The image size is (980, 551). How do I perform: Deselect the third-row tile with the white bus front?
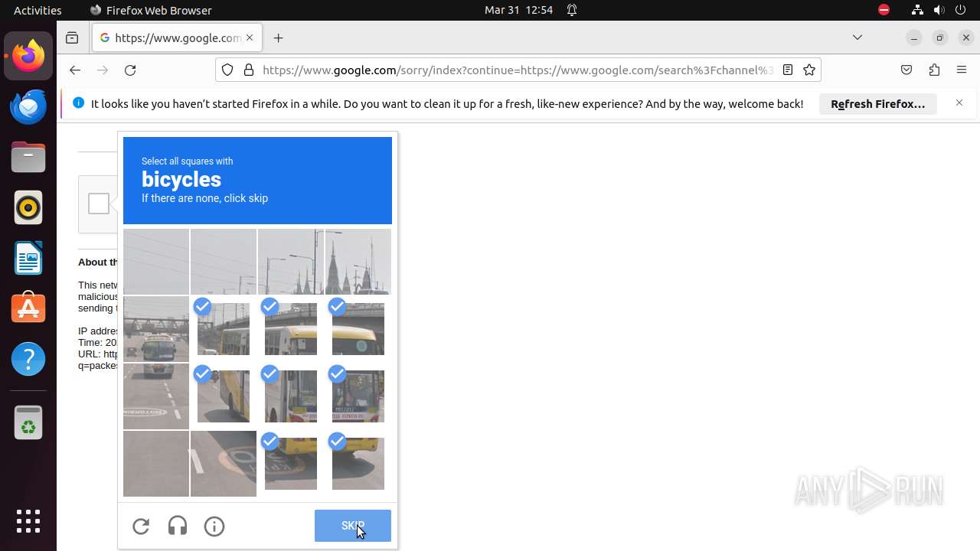pos(291,396)
